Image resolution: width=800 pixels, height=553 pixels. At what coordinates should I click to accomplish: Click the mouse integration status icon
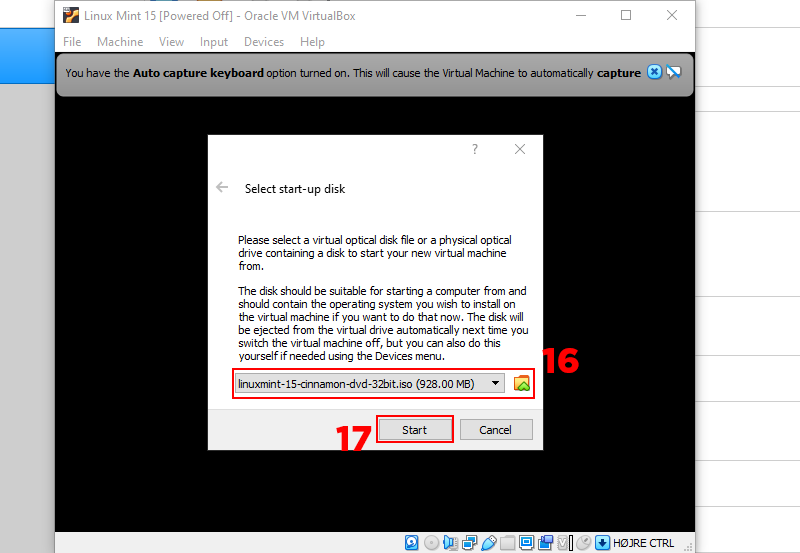click(x=583, y=543)
